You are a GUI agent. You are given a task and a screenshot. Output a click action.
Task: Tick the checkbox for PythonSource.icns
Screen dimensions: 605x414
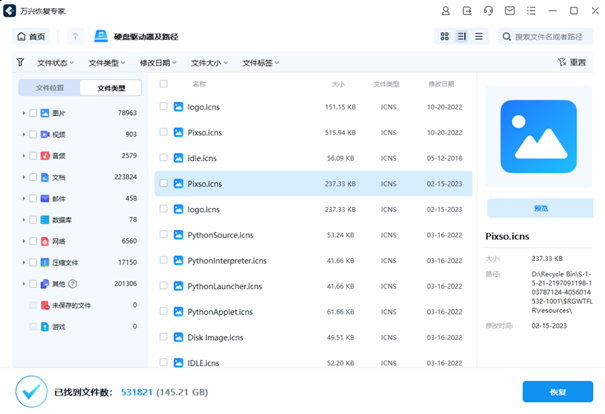[164, 235]
